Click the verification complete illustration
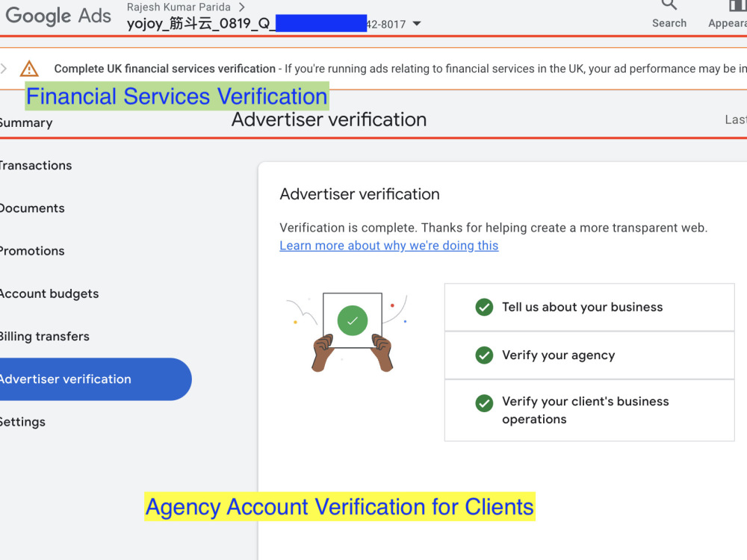Viewport: 747px width, 560px height. (352, 332)
